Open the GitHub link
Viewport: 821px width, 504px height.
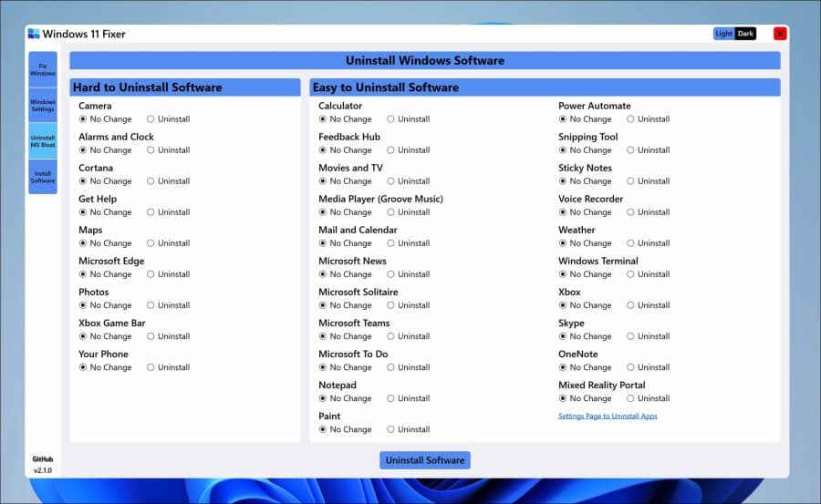(42, 459)
